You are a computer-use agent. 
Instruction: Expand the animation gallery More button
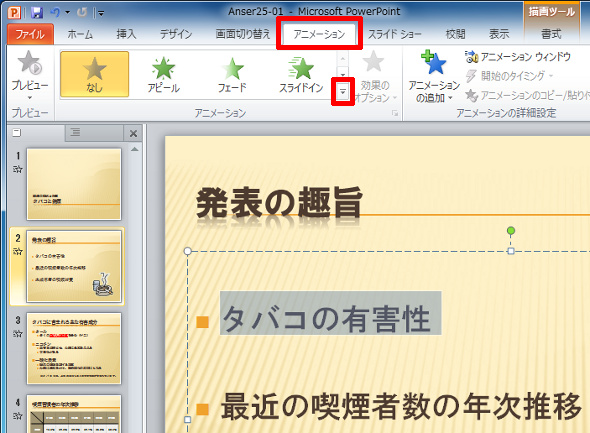tap(343, 91)
